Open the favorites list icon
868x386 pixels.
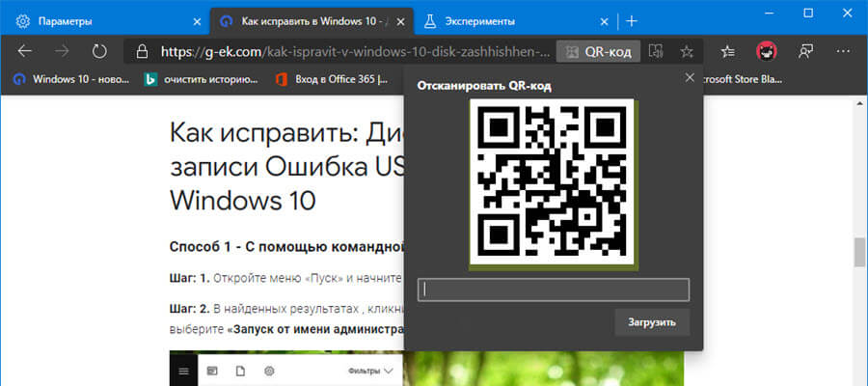point(728,51)
